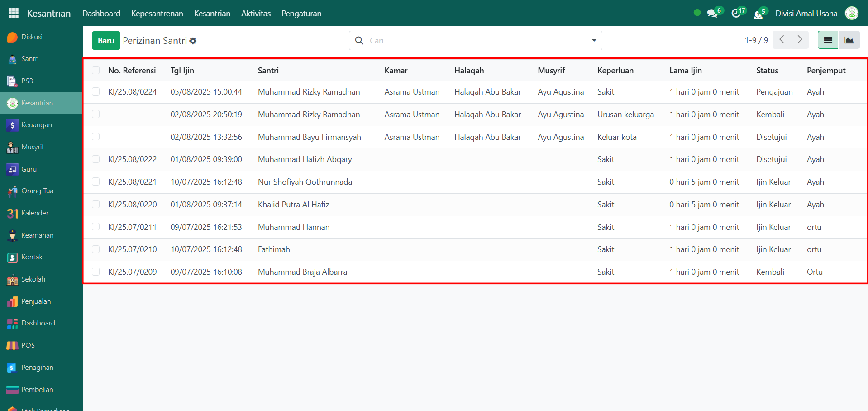Open the Kepesantrenan menu
Image resolution: width=868 pixels, height=411 pixels.
pos(157,14)
